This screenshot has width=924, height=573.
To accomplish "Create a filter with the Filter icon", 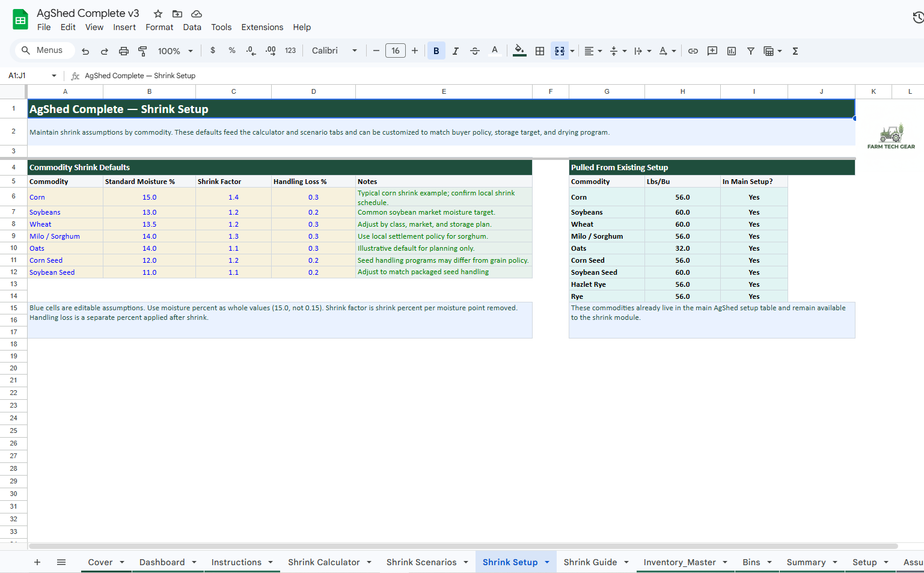I will click(x=751, y=51).
